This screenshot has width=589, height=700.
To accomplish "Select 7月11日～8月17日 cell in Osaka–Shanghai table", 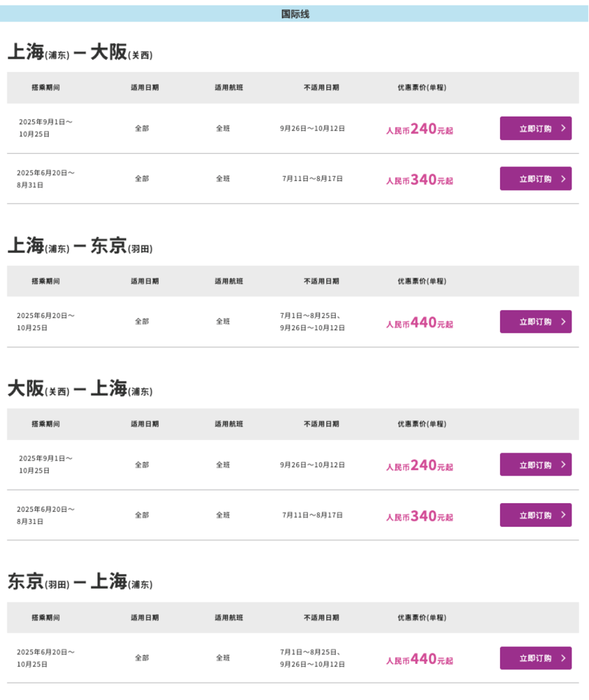I will click(x=312, y=515).
